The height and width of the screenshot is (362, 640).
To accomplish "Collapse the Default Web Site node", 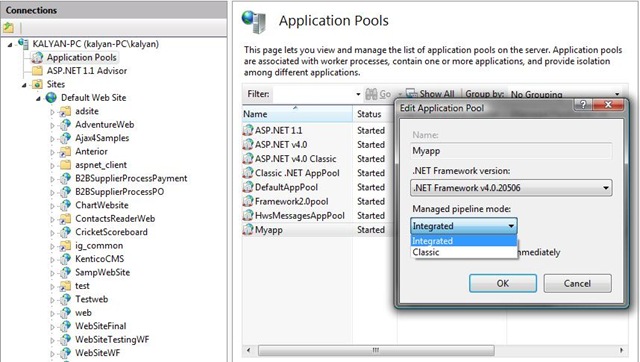I will 38,98.
